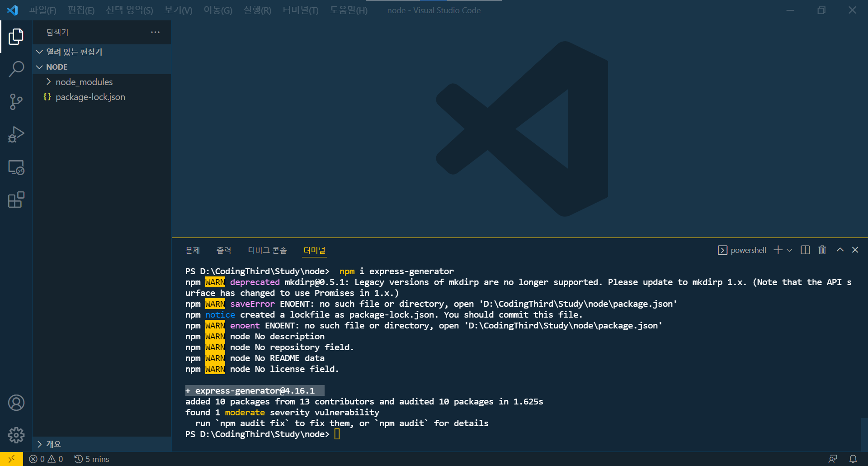Click the 'deprecated' warning text in terminal
868x466 pixels.
tap(255, 282)
